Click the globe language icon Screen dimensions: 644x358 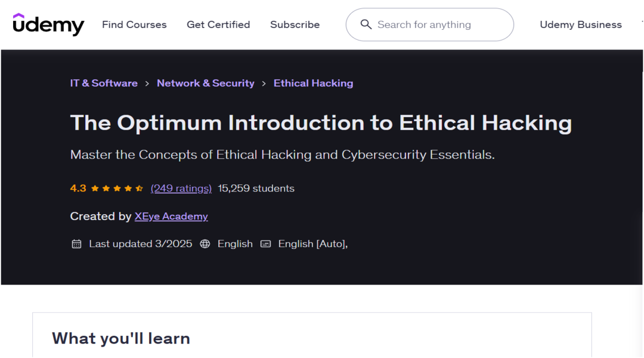[205, 244]
